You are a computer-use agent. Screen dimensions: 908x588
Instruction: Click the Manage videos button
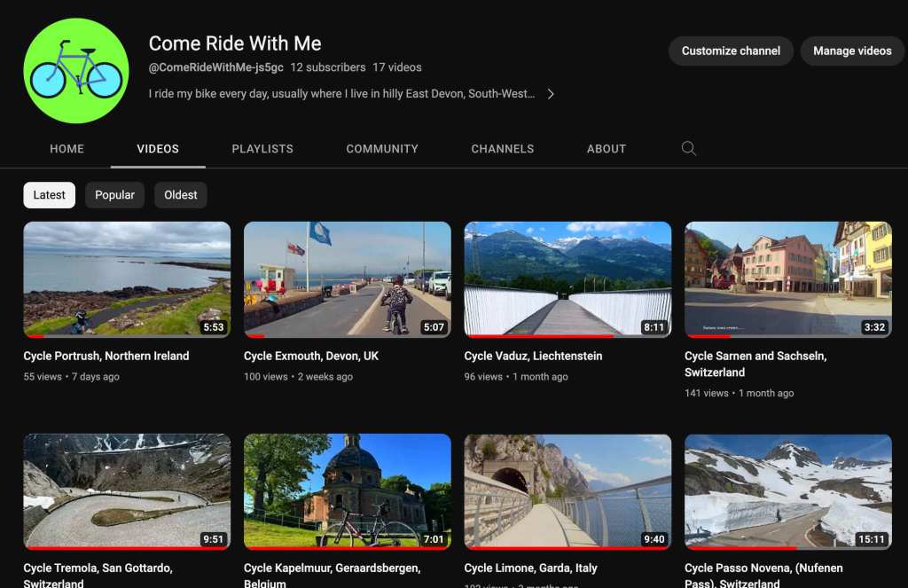tap(852, 51)
